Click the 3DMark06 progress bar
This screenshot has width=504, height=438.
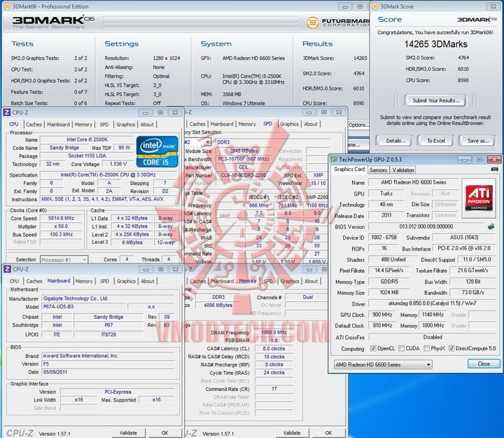point(201,21)
